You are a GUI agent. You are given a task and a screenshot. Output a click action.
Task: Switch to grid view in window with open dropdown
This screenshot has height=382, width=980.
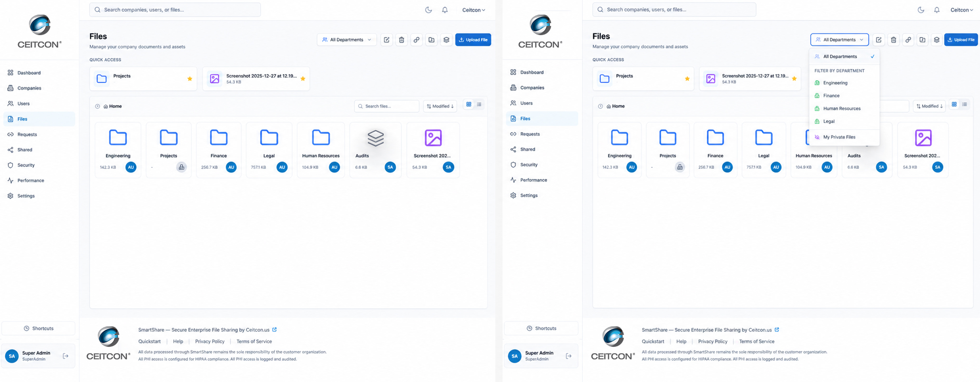pyautogui.click(x=954, y=104)
